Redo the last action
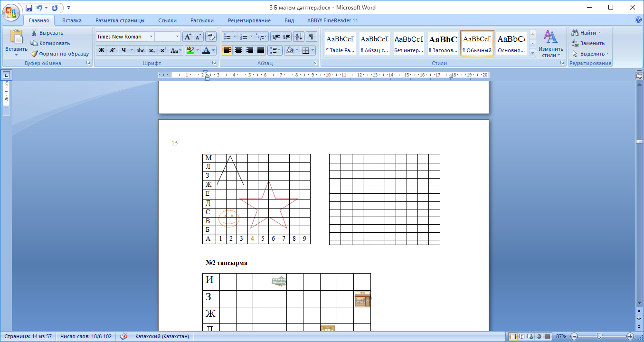This screenshot has height=342, width=644. [x=55, y=8]
